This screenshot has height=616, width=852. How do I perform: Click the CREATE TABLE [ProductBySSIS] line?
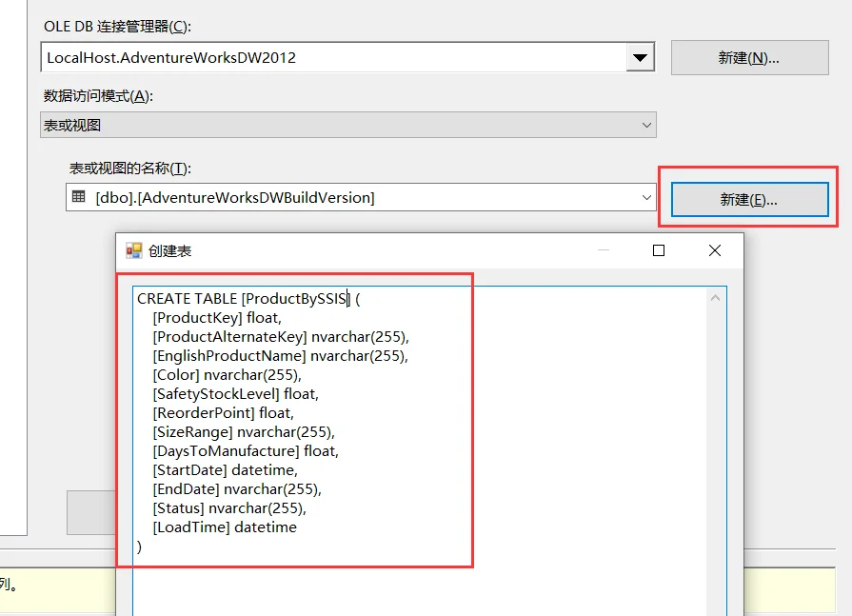coord(248,299)
